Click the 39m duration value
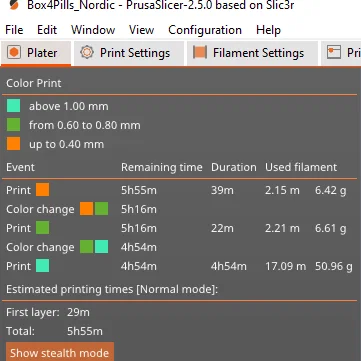361x361 pixels. pyautogui.click(x=222, y=190)
